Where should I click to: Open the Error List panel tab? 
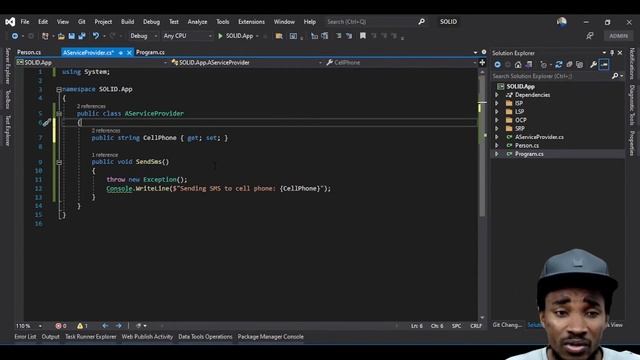pos(25,337)
